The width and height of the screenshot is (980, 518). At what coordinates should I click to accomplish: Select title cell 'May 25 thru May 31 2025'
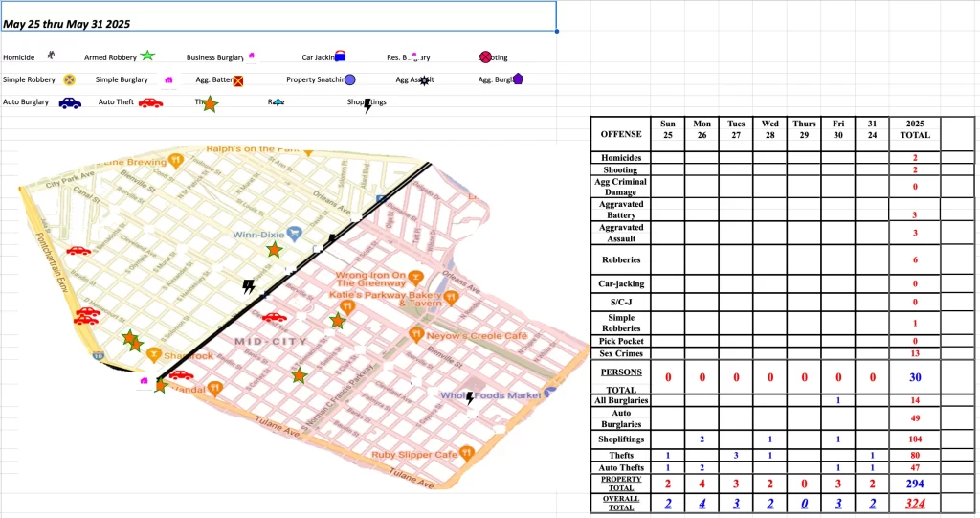278,16
